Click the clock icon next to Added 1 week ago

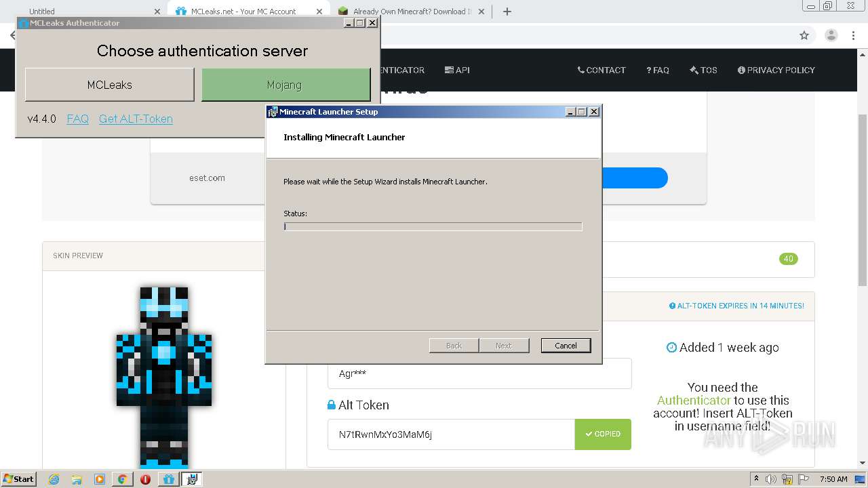(x=671, y=347)
